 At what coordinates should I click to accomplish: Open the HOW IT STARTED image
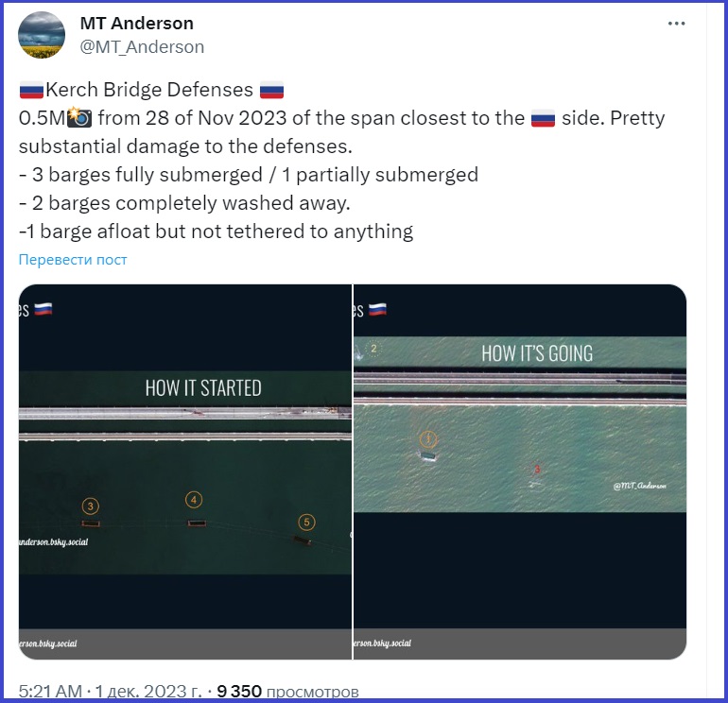185,472
